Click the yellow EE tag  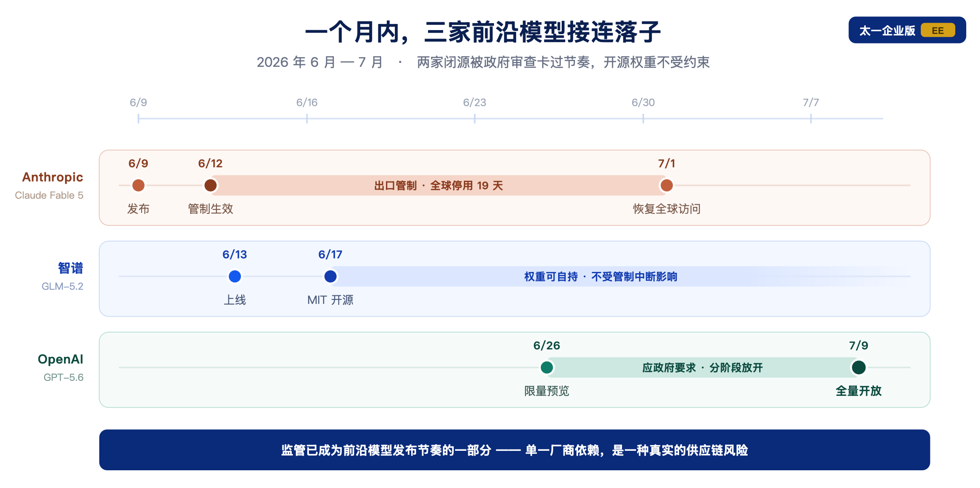[x=938, y=30]
